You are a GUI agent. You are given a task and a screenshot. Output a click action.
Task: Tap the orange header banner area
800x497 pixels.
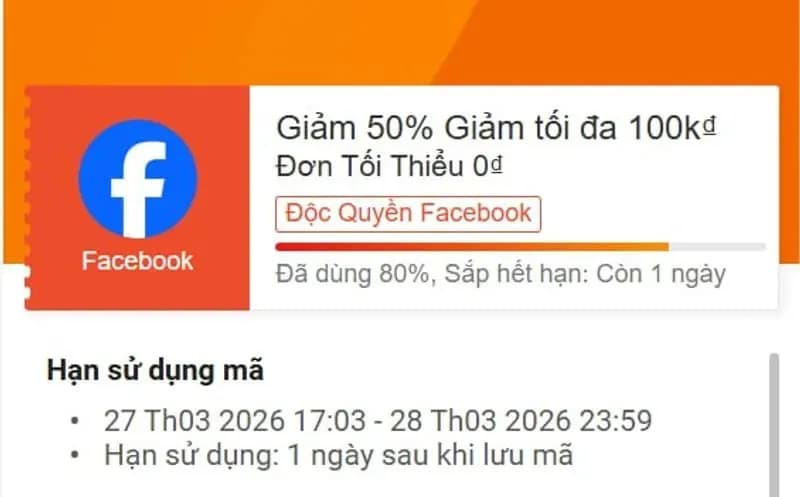tap(400, 42)
